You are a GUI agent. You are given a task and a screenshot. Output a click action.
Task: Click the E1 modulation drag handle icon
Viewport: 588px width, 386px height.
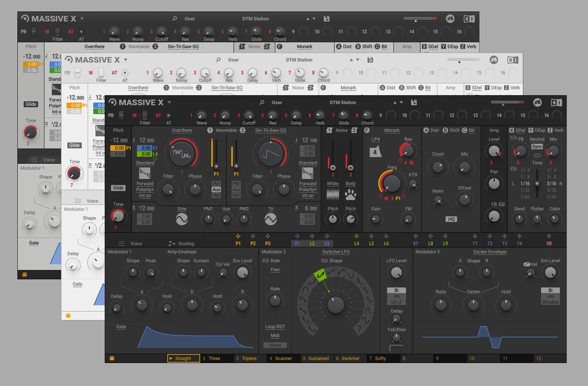point(297,236)
